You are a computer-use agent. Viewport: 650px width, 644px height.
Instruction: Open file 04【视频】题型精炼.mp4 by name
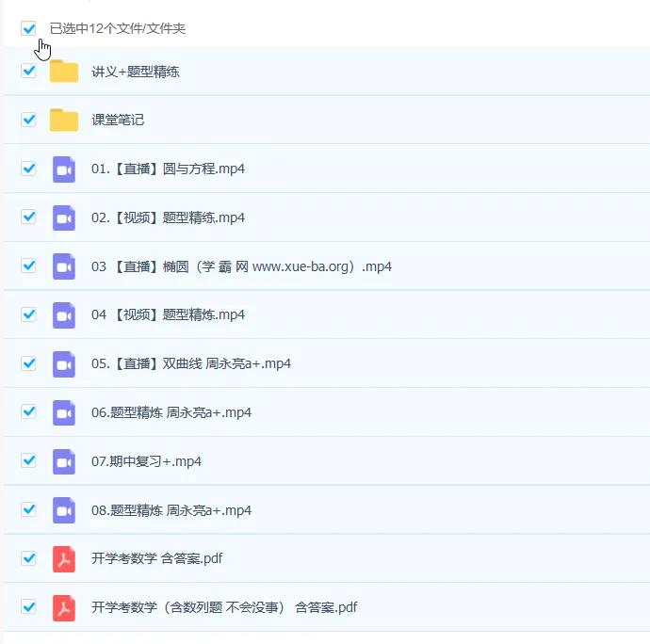point(168,314)
